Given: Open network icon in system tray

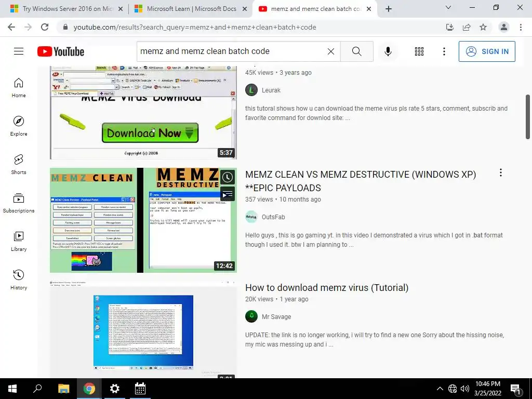Looking at the screenshot, I should (x=453, y=389).
